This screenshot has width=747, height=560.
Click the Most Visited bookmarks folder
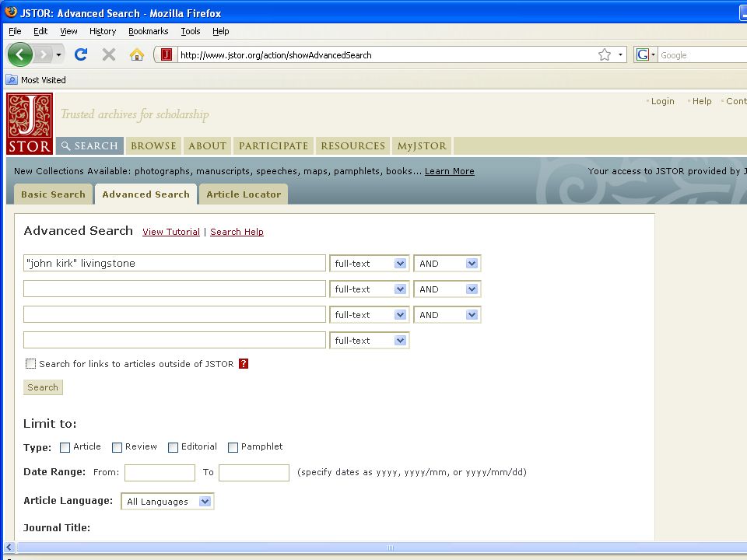coord(37,80)
